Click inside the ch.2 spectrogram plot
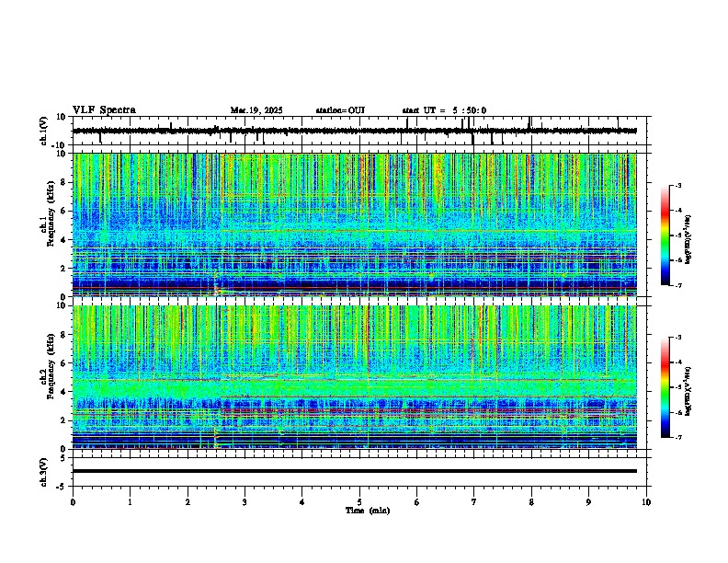Viewport: 728px width, 563px height. pos(354,377)
